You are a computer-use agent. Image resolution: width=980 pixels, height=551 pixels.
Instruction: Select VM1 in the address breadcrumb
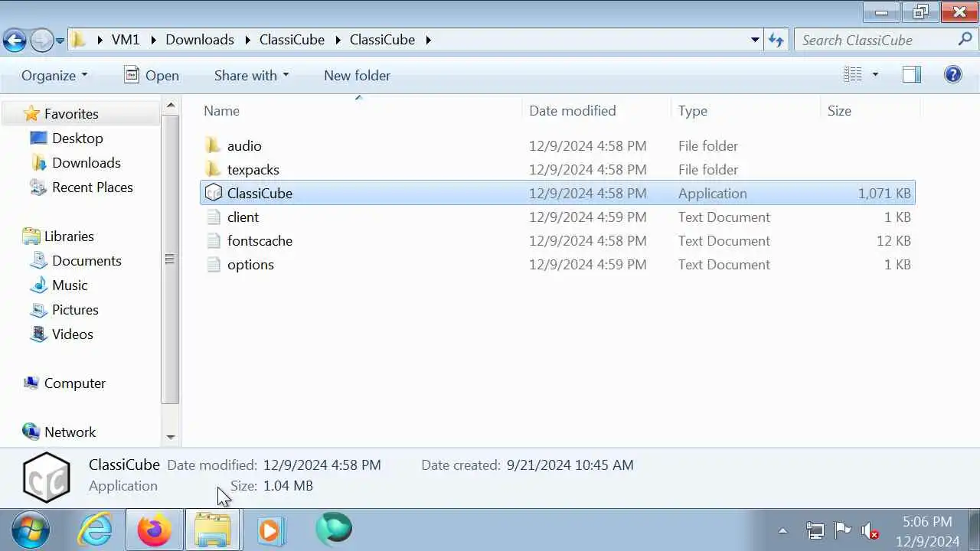coord(126,40)
